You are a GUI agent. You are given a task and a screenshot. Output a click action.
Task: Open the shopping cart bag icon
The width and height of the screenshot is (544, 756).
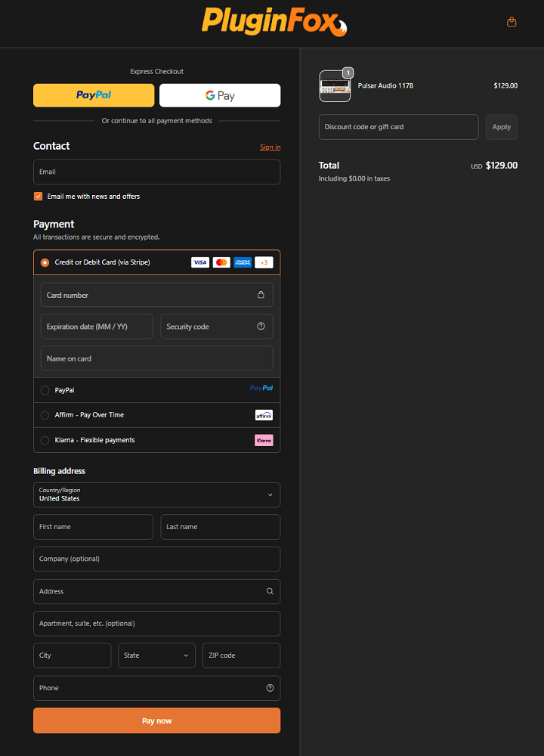pos(512,22)
